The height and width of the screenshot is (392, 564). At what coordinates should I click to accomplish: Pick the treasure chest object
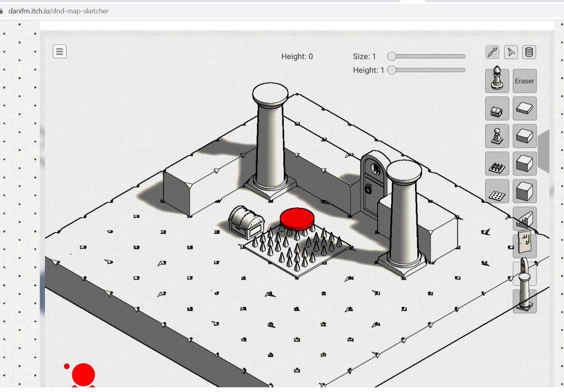pyautogui.click(x=497, y=108)
